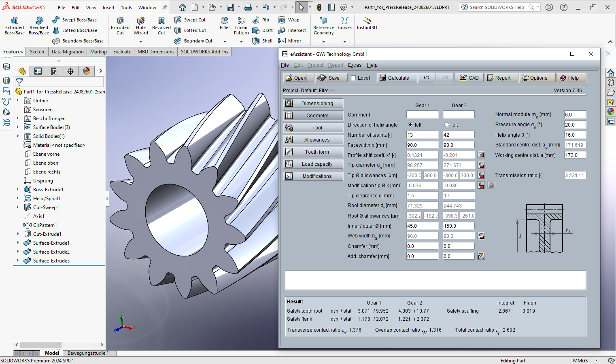
Task: Select the Fillet tool
Action: point(225,24)
